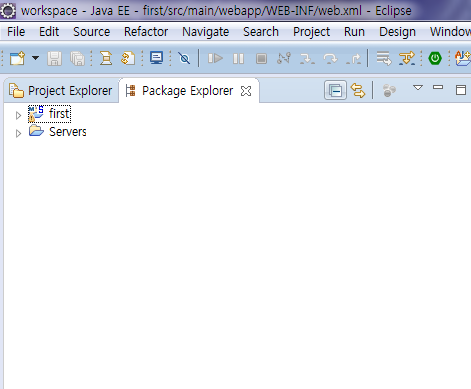Open the Run menu
The height and width of the screenshot is (389, 471).
point(354,32)
